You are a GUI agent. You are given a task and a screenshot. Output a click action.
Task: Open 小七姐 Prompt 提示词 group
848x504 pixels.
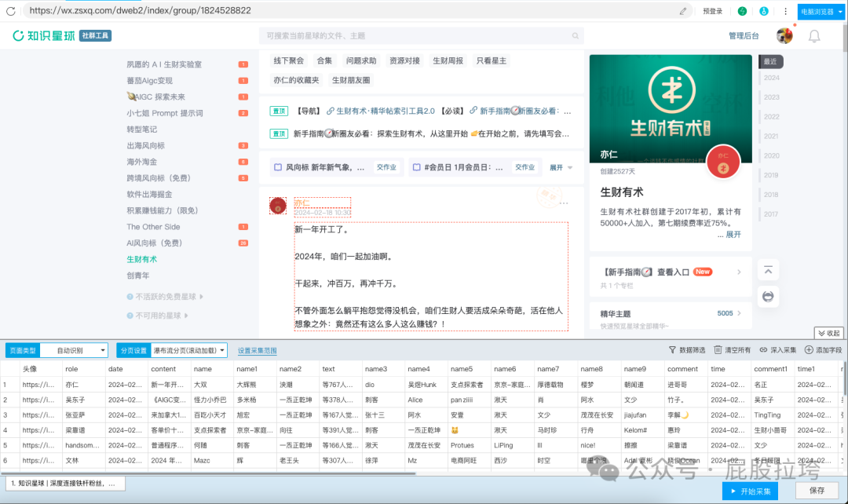point(164,113)
